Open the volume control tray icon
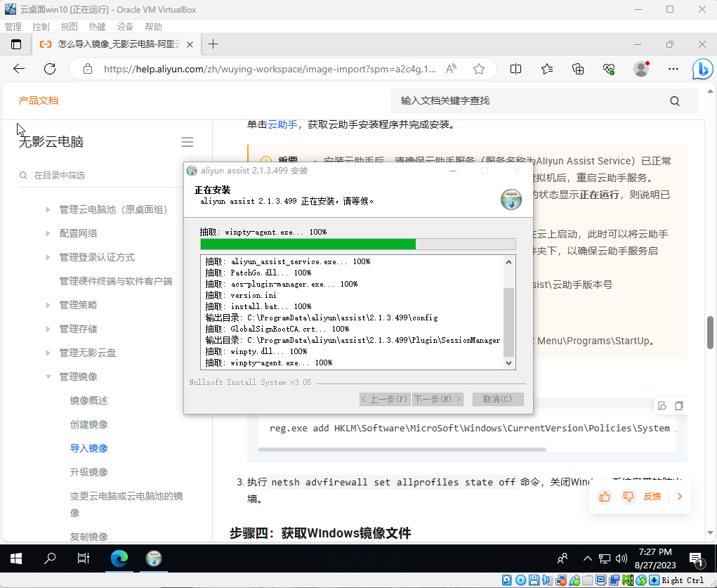 [x=621, y=558]
